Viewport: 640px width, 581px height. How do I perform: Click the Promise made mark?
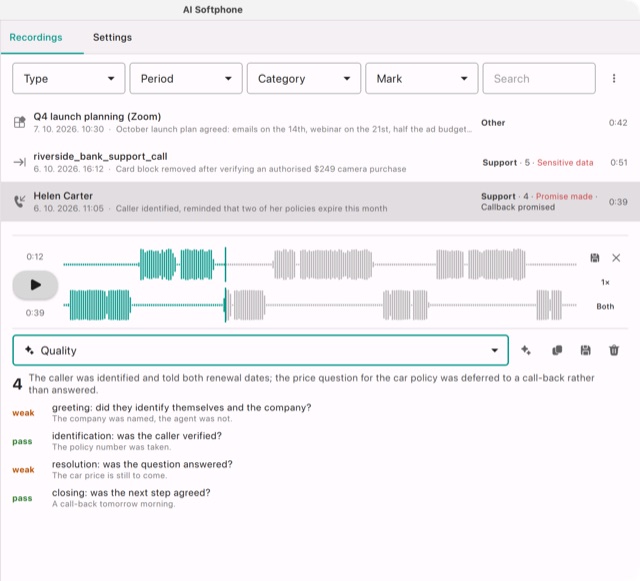point(564,196)
